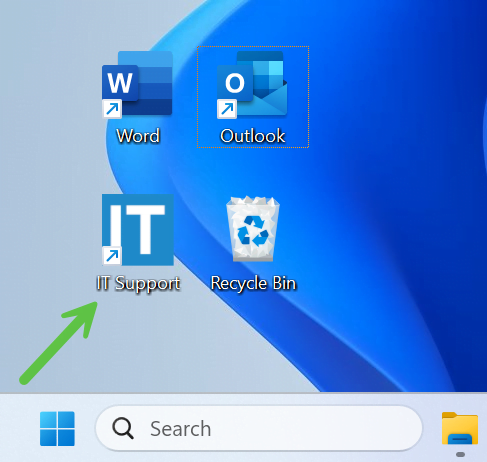Click the magnifier icon in the search box

pos(123,428)
